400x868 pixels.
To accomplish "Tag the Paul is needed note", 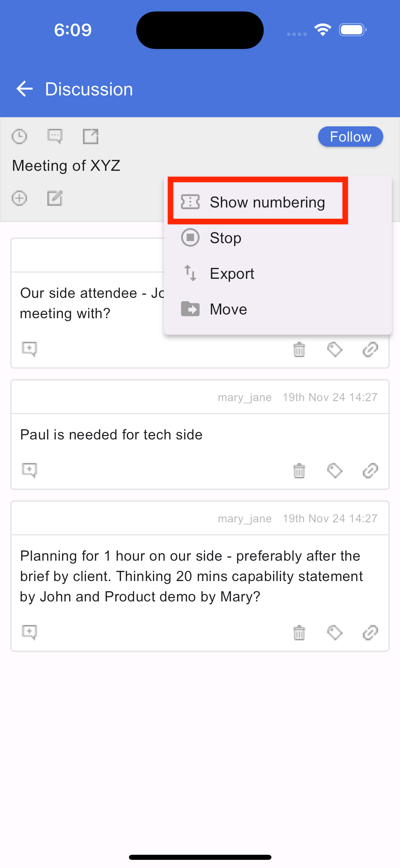I will [x=335, y=471].
